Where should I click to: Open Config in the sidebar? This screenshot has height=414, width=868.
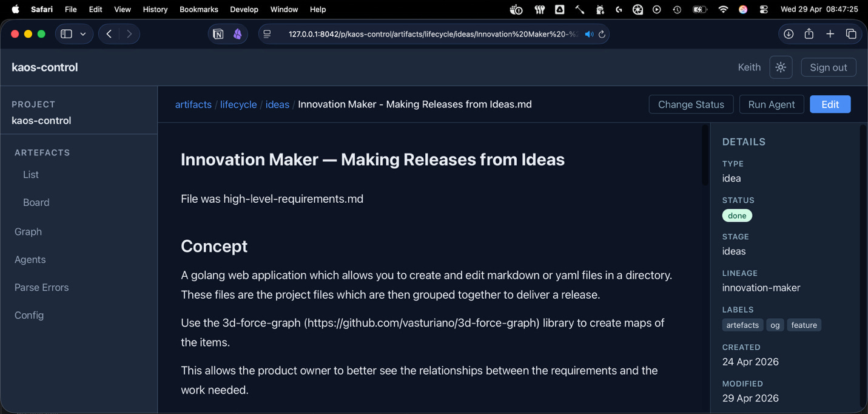(x=29, y=316)
